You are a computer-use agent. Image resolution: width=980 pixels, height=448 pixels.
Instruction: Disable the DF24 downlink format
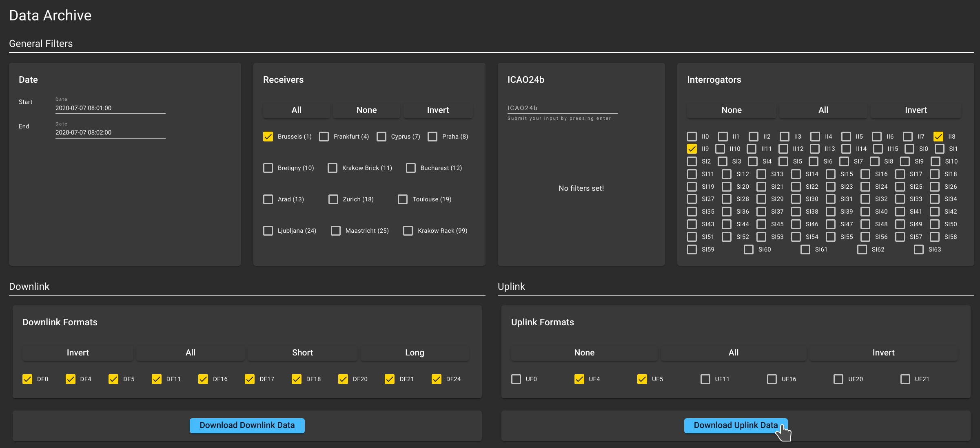(x=437, y=379)
